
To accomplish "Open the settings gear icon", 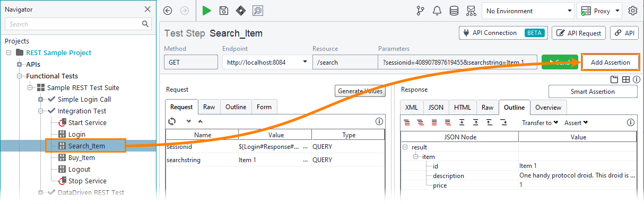I will pos(632,11).
